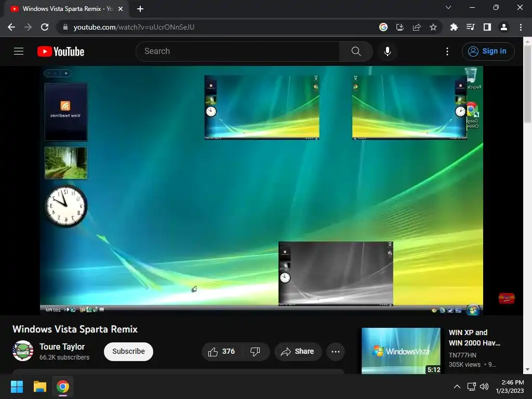Viewport: 532px width, 399px height.
Task: Bookmark this tab with the star
Action: pos(433,27)
